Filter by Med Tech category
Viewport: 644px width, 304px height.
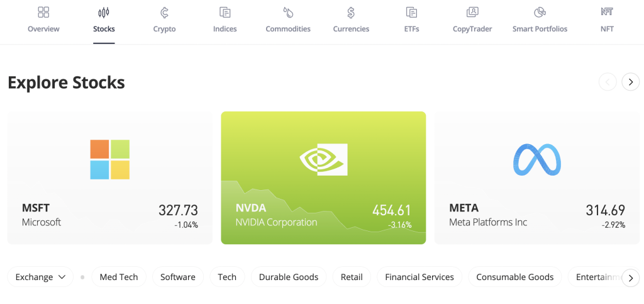coord(119,277)
